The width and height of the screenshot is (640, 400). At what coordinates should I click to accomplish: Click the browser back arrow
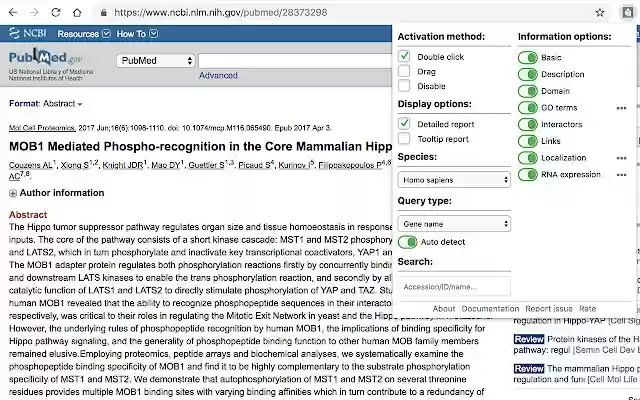click(13, 13)
